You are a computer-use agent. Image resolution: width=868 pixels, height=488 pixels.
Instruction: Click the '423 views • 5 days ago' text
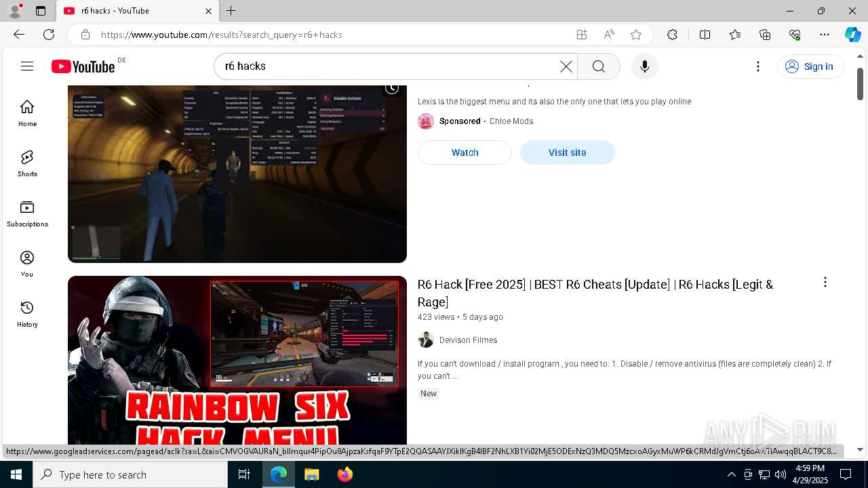click(460, 317)
